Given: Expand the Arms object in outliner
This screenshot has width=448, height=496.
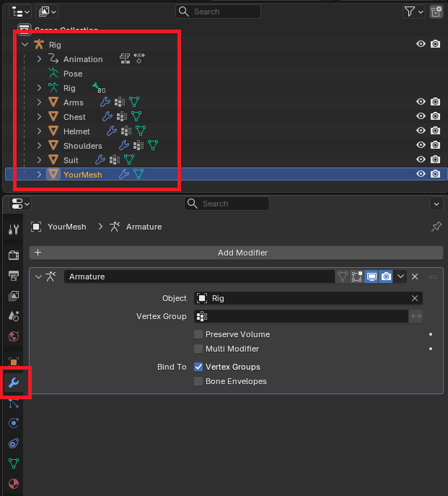Looking at the screenshot, I should 40,103.
